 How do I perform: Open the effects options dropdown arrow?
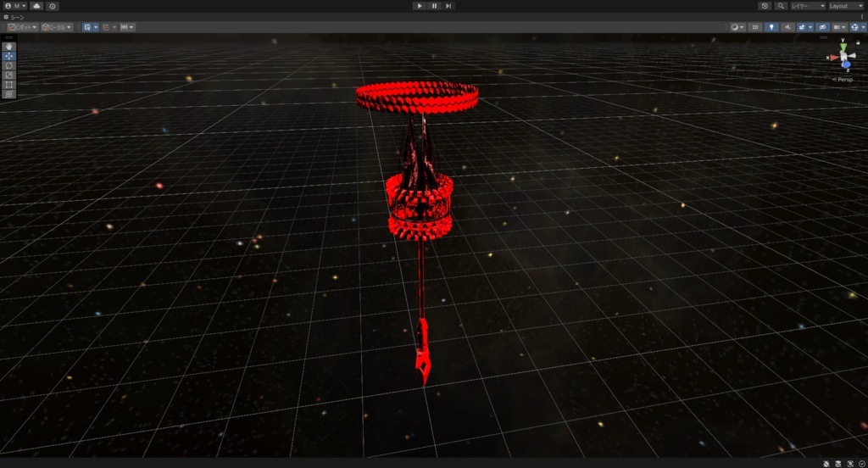pyautogui.click(x=810, y=27)
